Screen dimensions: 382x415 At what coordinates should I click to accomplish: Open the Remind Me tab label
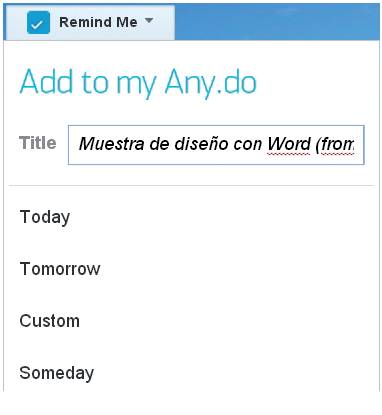[98, 22]
